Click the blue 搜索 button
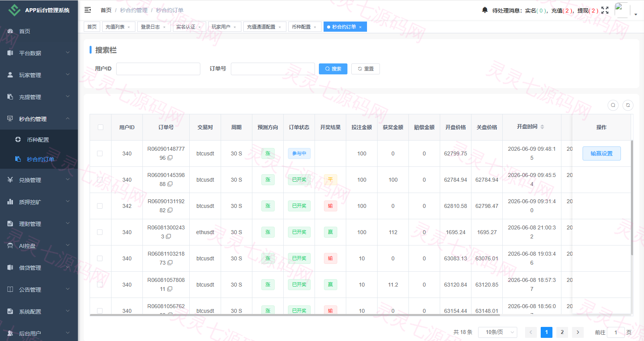This screenshot has height=341, width=644. [x=333, y=69]
